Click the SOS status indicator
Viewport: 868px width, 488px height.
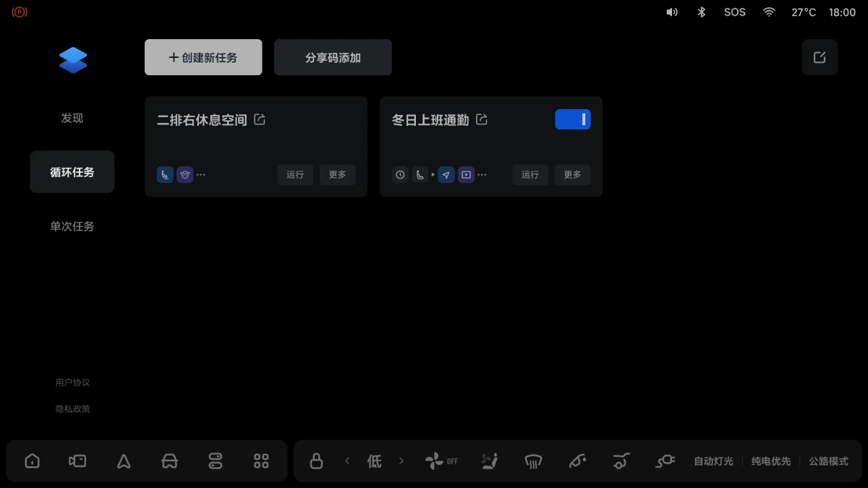point(735,12)
